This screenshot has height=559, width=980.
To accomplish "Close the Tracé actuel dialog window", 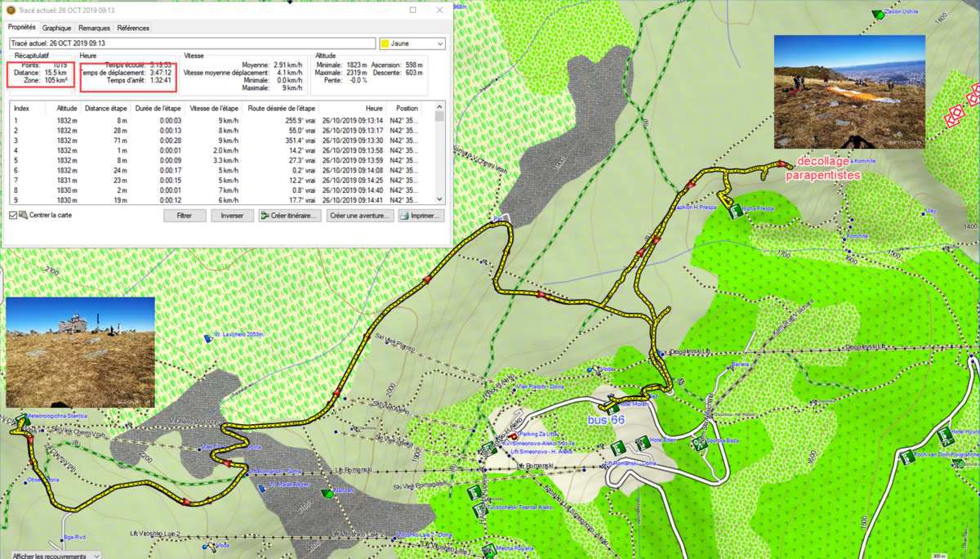I will (x=439, y=10).
